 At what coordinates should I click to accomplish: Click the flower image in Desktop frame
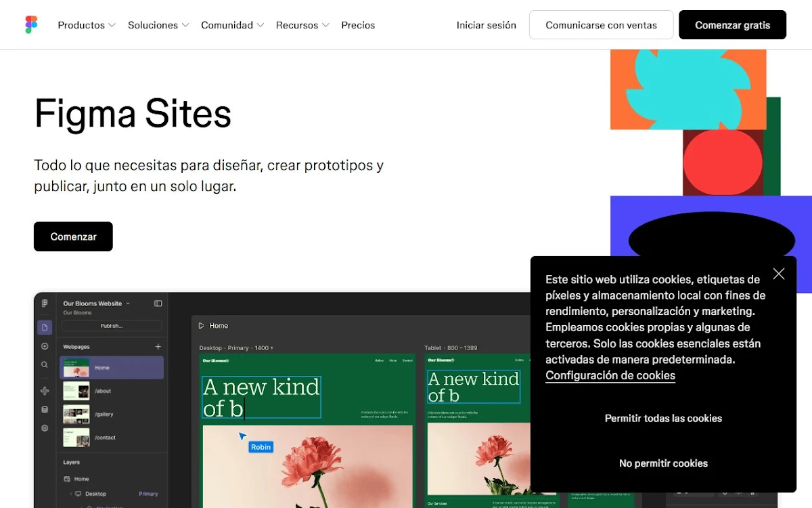[307, 466]
